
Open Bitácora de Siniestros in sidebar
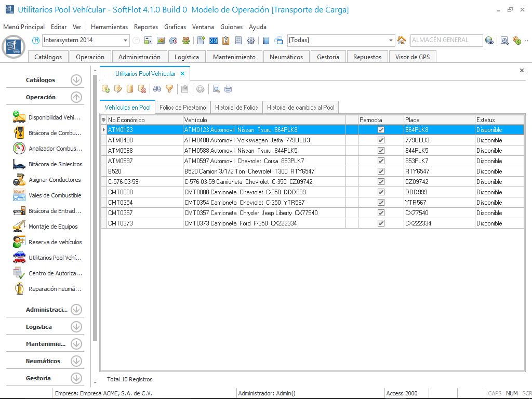pyautogui.click(x=55, y=164)
